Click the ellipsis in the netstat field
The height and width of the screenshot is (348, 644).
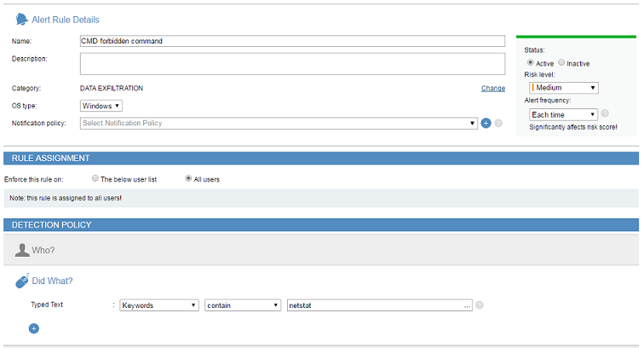[467, 305]
